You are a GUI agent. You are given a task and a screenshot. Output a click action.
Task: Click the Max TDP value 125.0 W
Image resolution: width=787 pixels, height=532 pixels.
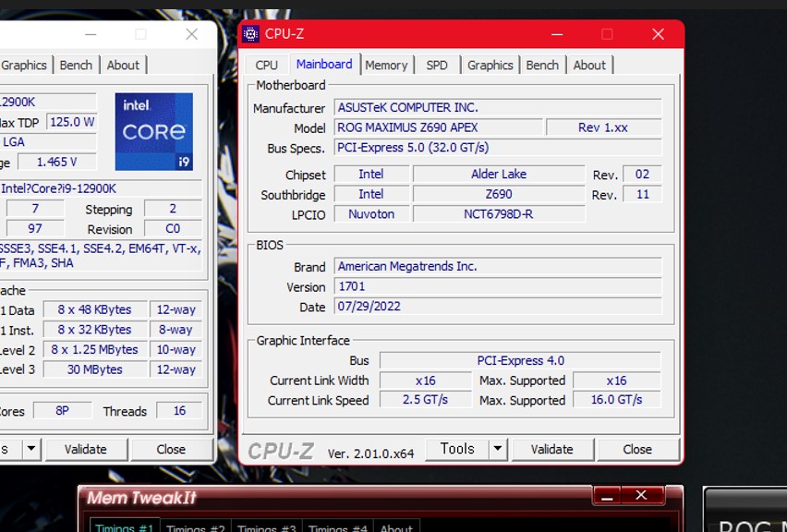coord(72,122)
